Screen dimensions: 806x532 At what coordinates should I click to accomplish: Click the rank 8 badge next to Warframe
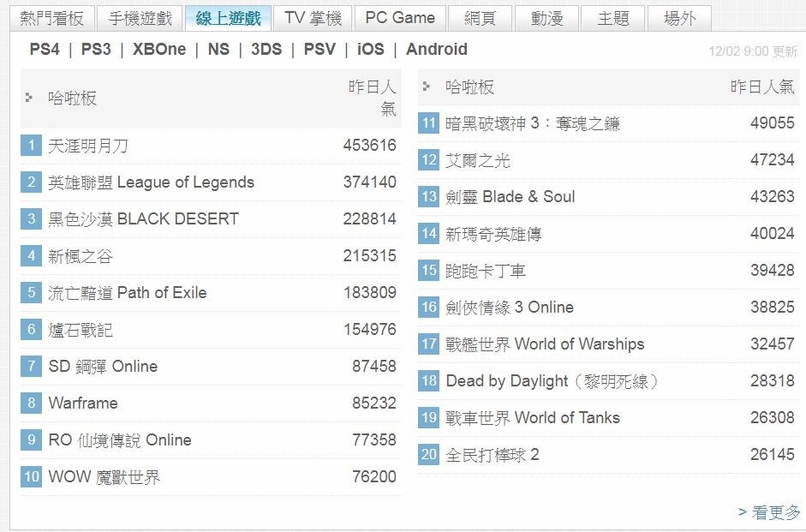pyautogui.click(x=31, y=403)
